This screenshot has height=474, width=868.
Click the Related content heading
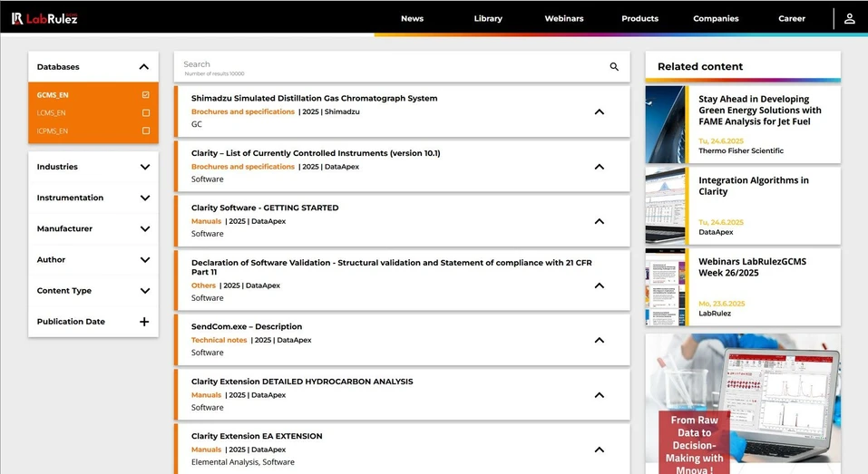pyautogui.click(x=700, y=66)
